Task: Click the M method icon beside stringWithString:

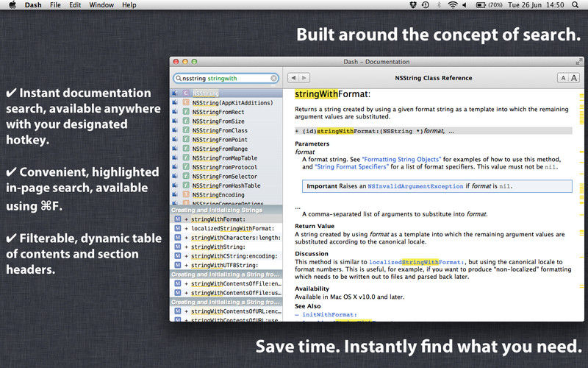Action: (x=178, y=247)
